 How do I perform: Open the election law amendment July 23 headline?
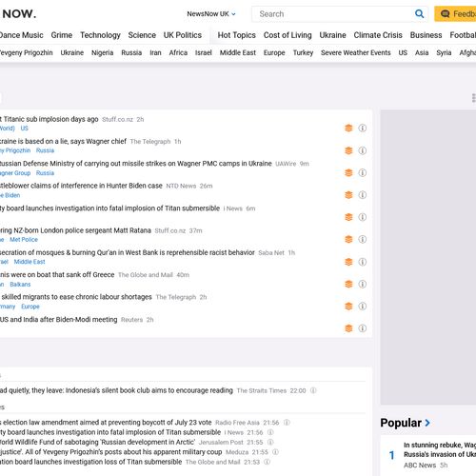click(106, 423)
